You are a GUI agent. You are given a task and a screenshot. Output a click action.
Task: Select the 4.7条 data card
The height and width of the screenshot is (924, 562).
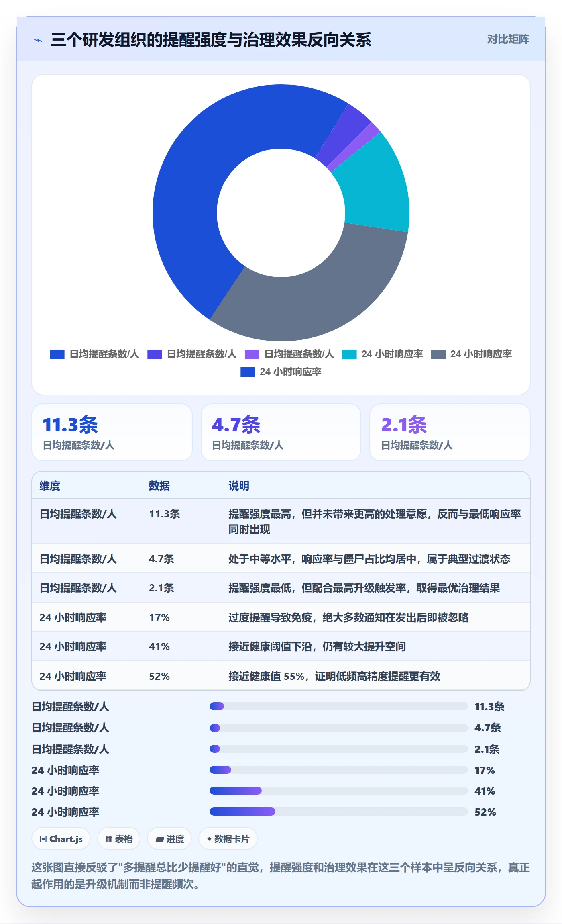[x=281, y=432]
